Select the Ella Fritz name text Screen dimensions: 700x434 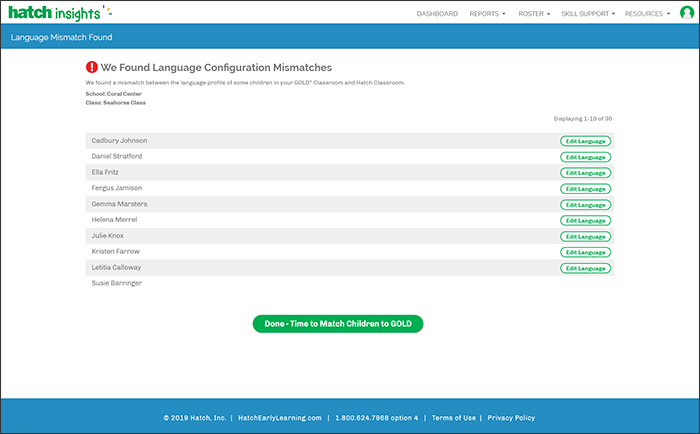pyautogui.click(x=105, y=172)
